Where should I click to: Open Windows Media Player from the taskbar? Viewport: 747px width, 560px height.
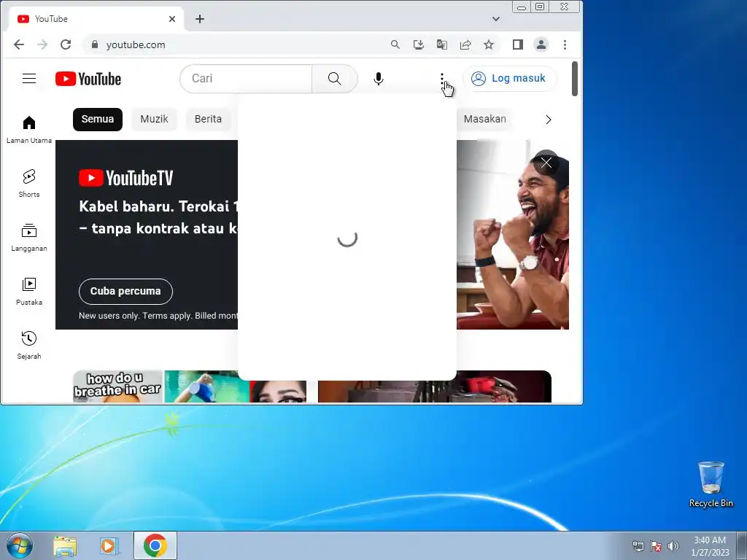[109, 545]
